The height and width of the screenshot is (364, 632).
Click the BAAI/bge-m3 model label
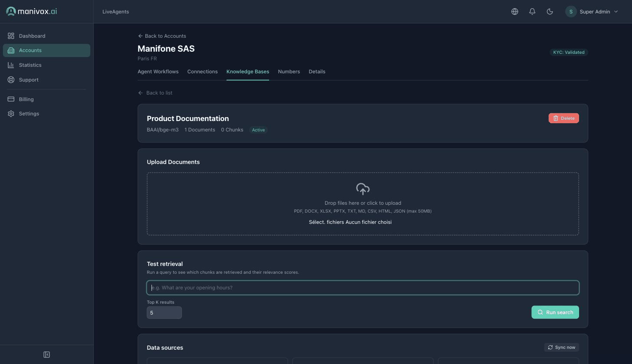163,130
